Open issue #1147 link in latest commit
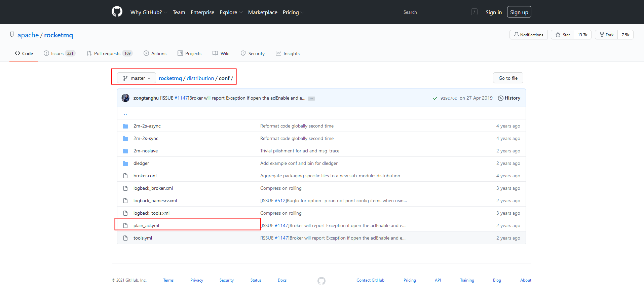 (x=181, y=98)
